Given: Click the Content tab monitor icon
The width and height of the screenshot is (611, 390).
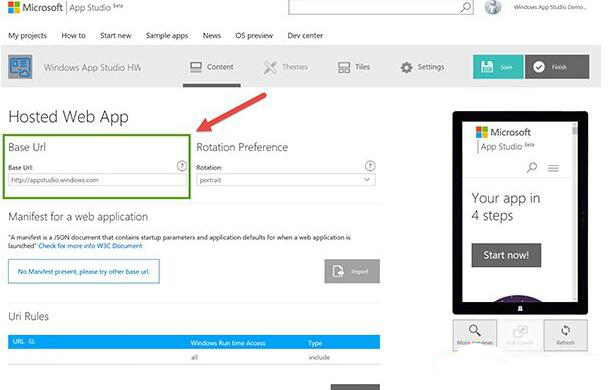Looking at the screenshot, I should point(196,67).
